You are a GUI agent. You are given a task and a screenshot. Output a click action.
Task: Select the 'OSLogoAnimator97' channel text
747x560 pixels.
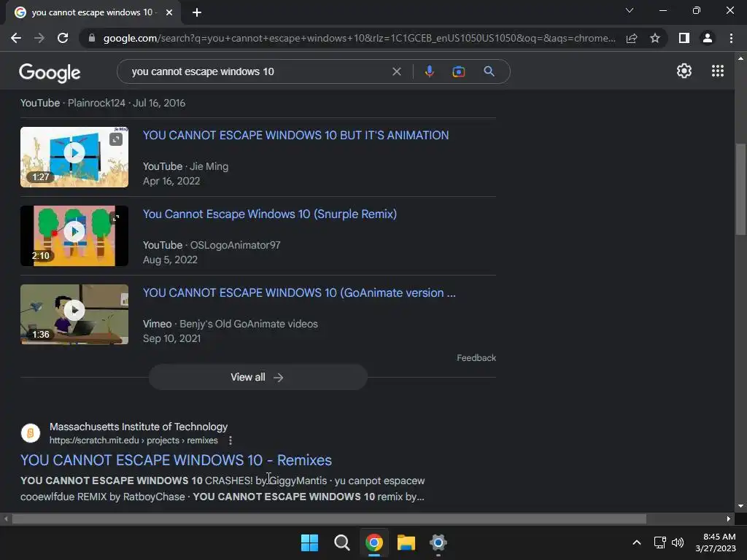point(236,245)
